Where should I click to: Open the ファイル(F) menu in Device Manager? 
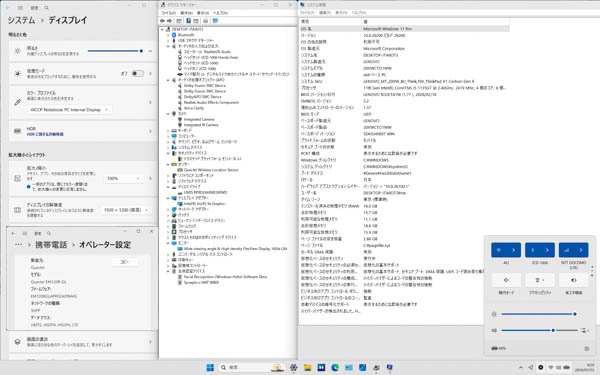pos(169,13)
